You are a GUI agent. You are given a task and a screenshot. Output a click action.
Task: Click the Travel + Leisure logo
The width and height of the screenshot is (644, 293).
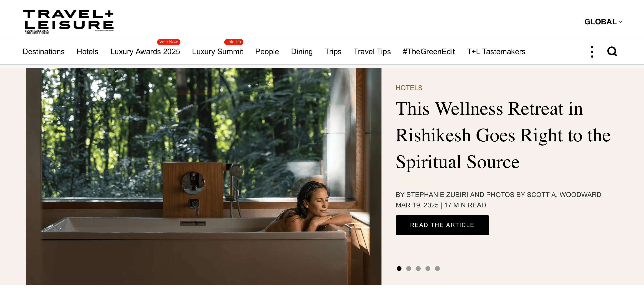(68, 22)
